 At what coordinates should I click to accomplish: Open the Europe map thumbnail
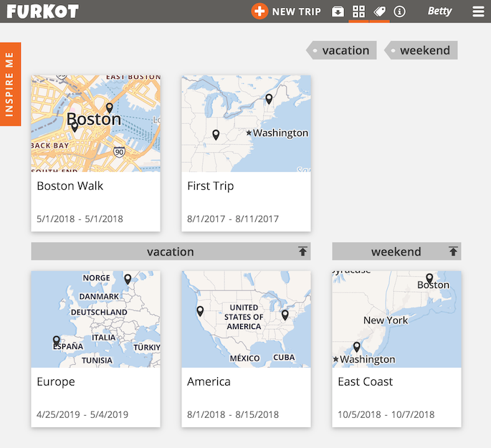[x=96, y=319]
